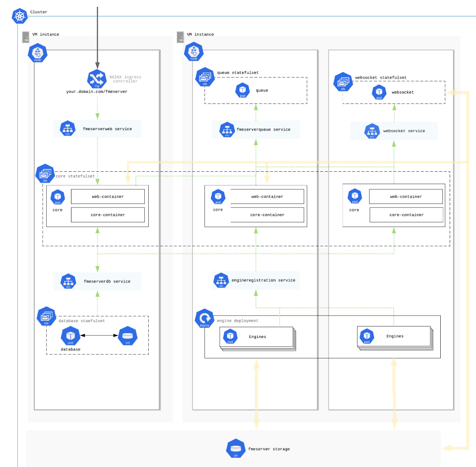Click the 'Cluster' label

pyautogui.click(x=38, y=12)
